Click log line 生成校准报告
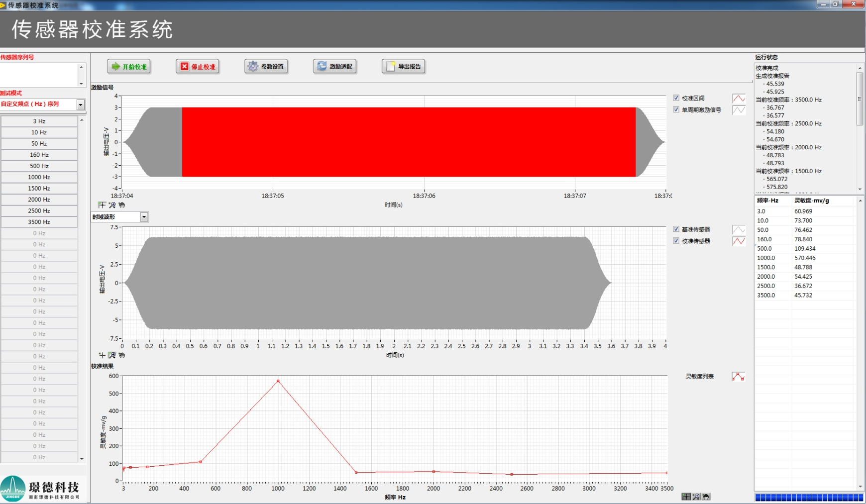The height and width of the screenshot is (504, 866). [772, 76]
